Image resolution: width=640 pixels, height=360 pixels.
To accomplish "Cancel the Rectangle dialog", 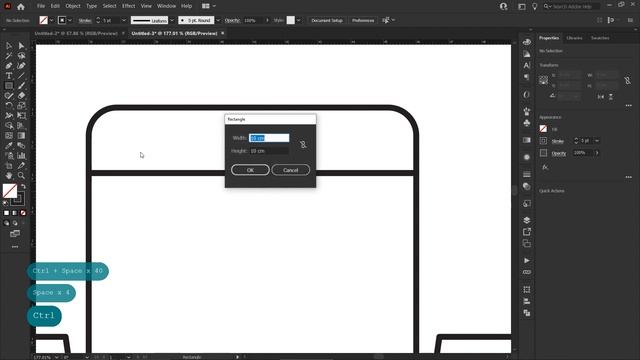I will (x=291, y=170).
